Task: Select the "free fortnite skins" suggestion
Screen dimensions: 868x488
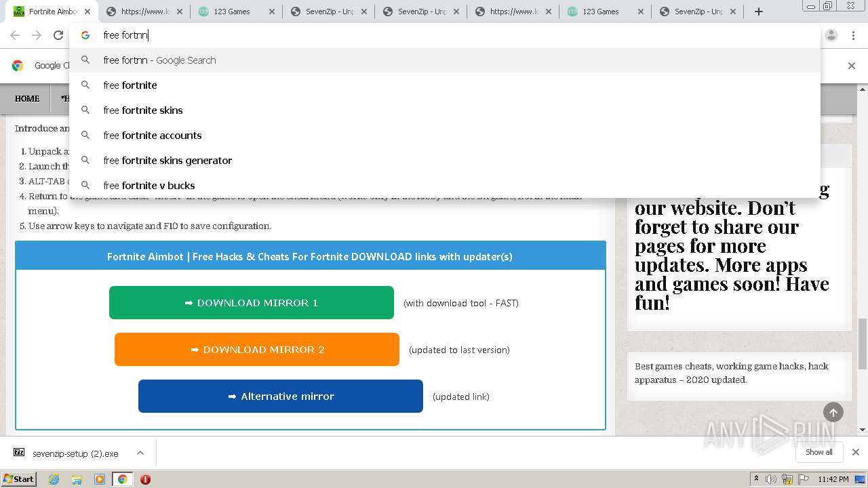Action: [444, 110]
